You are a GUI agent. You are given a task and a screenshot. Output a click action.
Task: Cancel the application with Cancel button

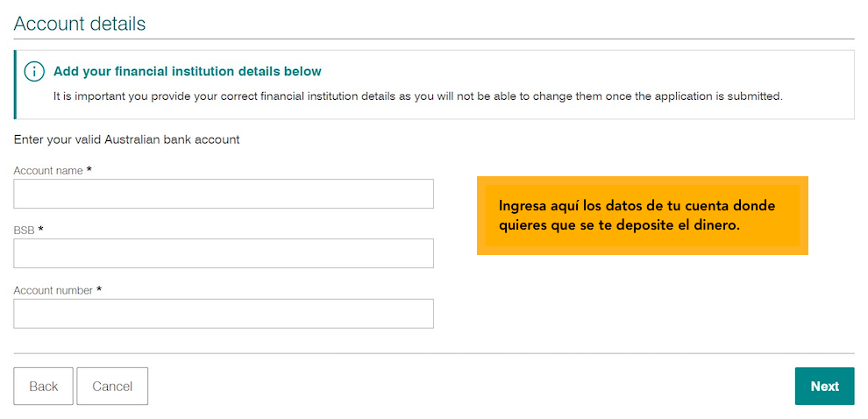click(x=112, y=387)
